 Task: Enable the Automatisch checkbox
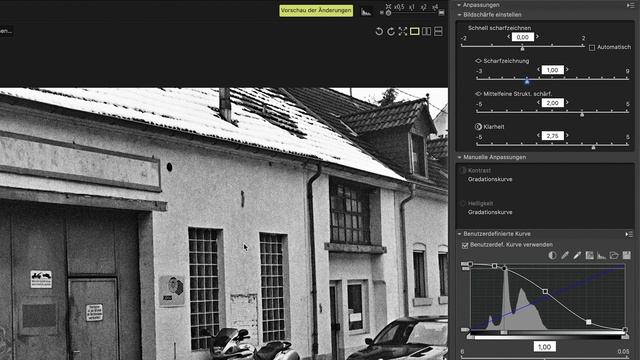point(592,48)
